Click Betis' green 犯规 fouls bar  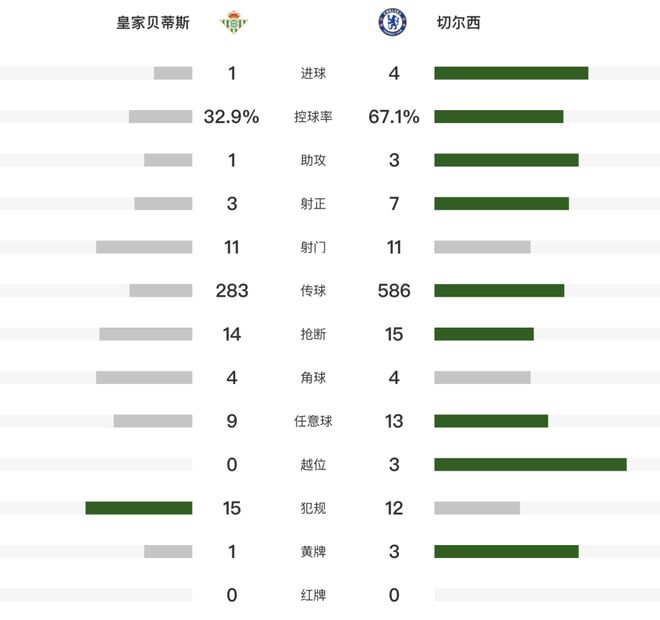pos(139,508)
